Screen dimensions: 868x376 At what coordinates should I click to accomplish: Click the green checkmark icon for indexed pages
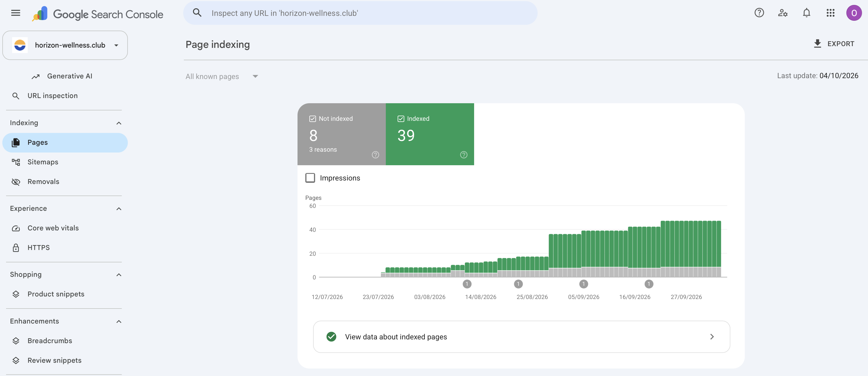pyautogui.click(x=331, y=336)
